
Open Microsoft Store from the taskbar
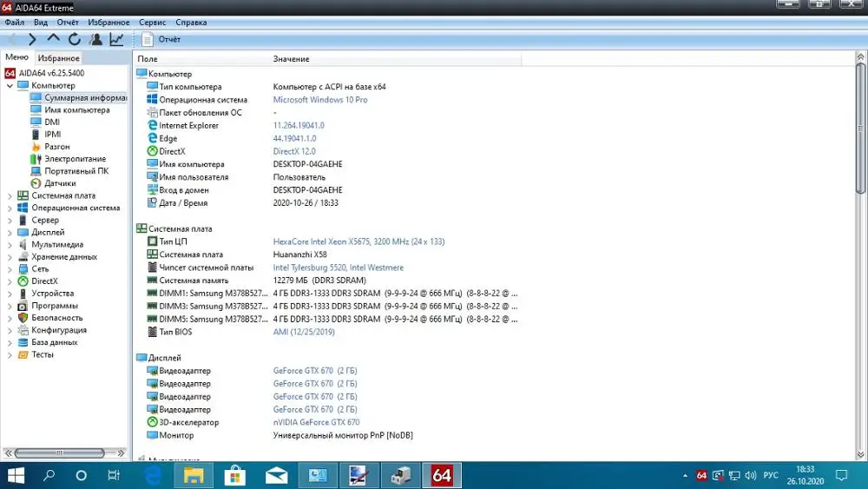[x=234, y=475]
